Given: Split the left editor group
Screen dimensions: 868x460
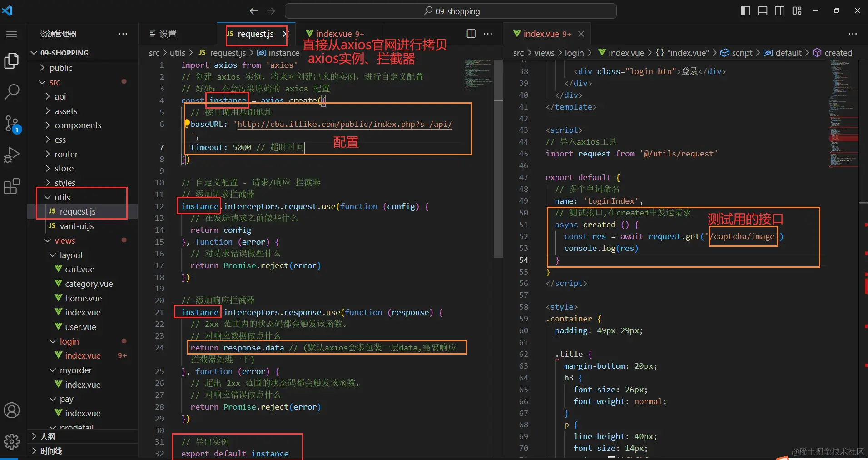Looking at the screenshot, I should click(471, 34).
